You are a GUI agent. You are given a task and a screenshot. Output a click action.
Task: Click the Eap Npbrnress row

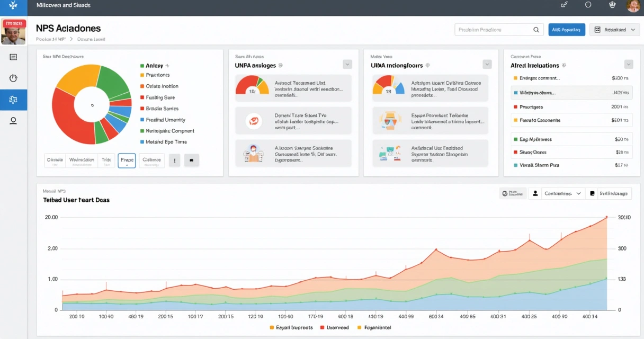(571, 139)
